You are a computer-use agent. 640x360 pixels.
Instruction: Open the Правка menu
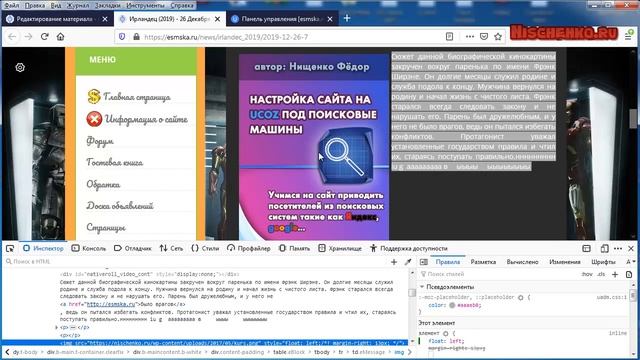coord(35,6)
